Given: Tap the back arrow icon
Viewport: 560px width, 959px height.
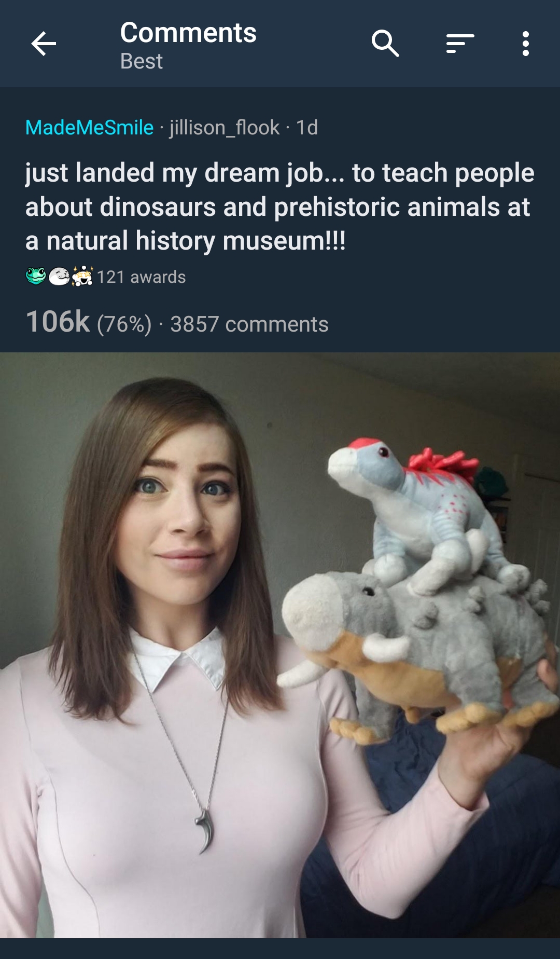Looking at the screenshot, I should click(x=44, y=44).
